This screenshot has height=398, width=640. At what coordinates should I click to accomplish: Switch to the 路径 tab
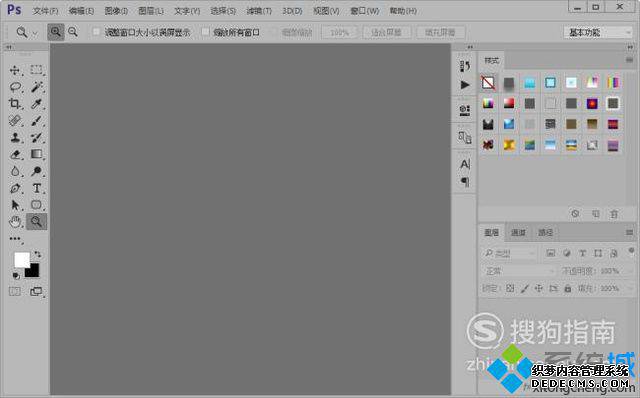[x=545, y=233]
